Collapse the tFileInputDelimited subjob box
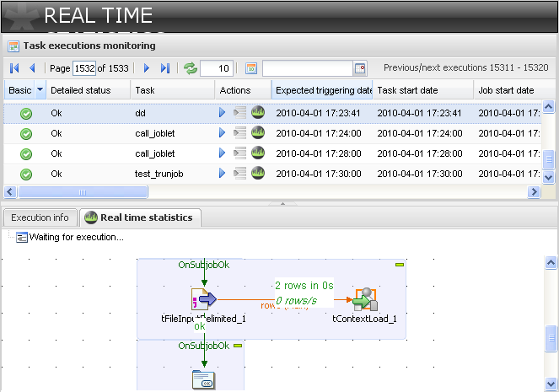This screenshot has width=559, height=392. [400, 265]
